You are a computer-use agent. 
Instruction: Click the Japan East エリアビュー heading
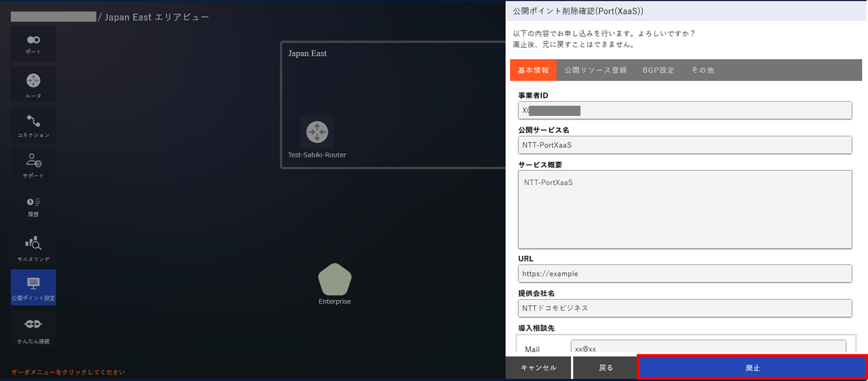point(157,17)
